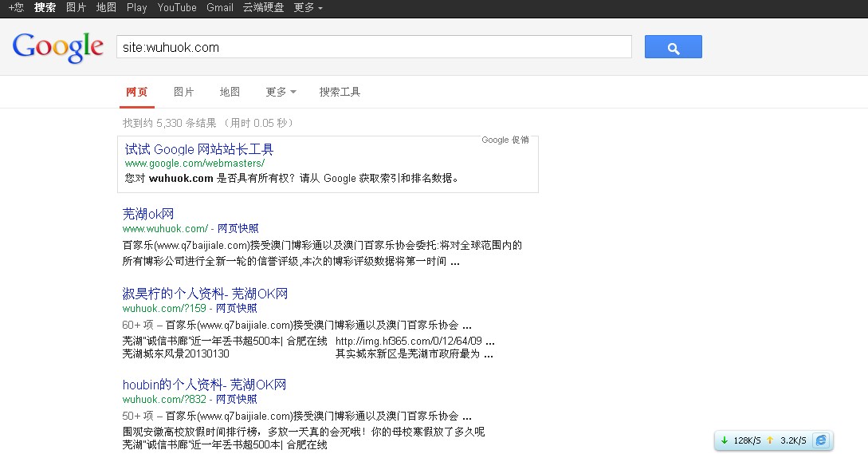Image resolution: width=868 pixels, height=454 pixels.
Task: Click in the site:wuhuok.com search box
Action: [x=374, y=47]
